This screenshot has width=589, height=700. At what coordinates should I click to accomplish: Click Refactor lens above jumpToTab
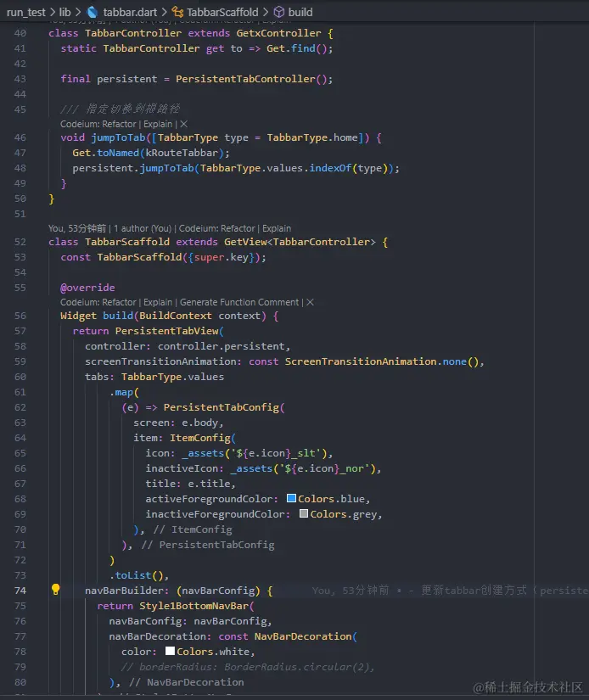[x=119, y=124]
